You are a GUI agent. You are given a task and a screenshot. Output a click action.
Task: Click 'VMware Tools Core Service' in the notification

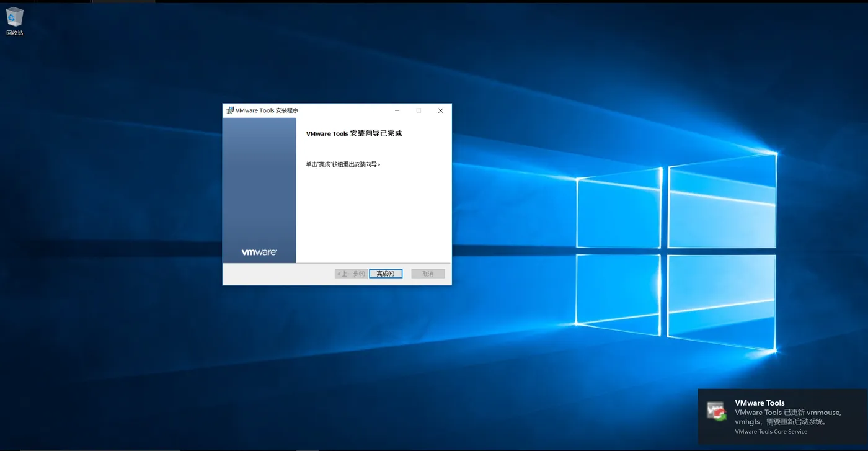(x=771, y=432)
